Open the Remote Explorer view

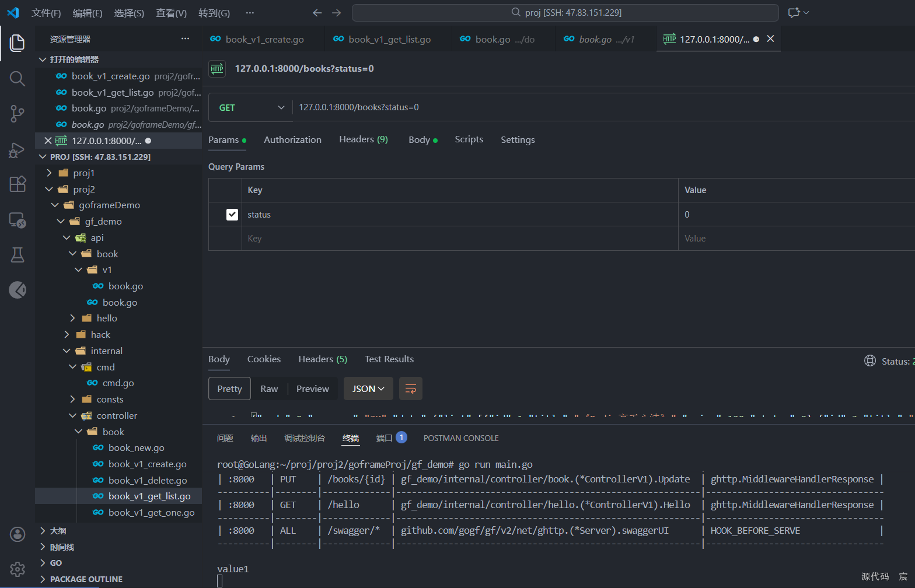point(18,220)
